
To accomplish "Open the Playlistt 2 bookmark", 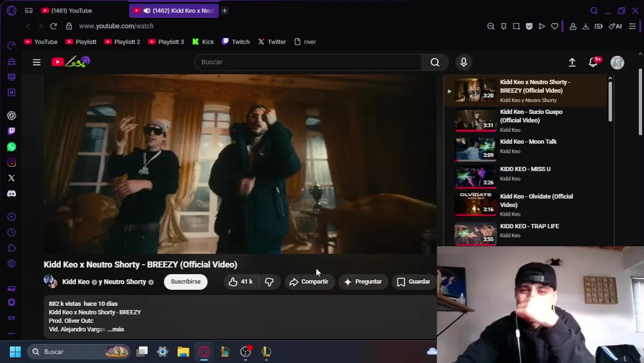I will 122,42.
